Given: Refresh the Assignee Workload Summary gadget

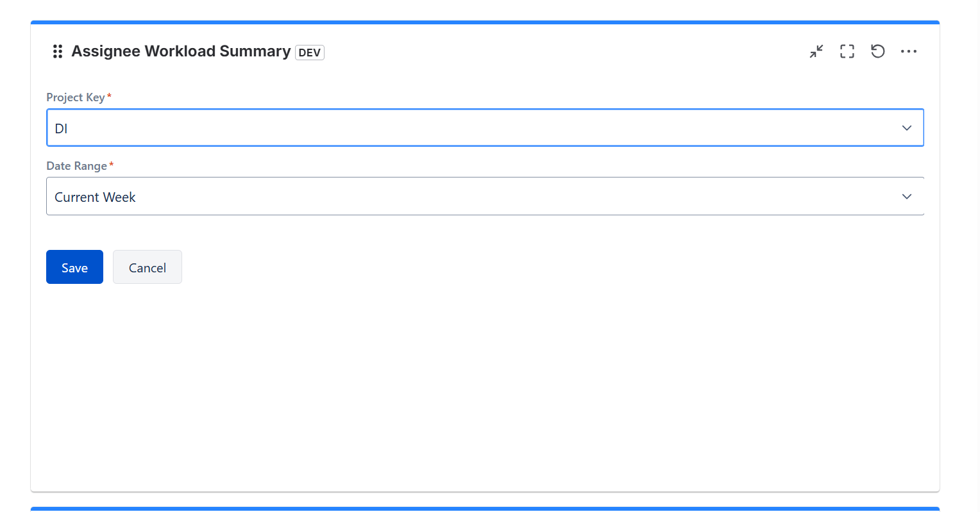Looking at the screenshot, I should click(x=877, y=51).
